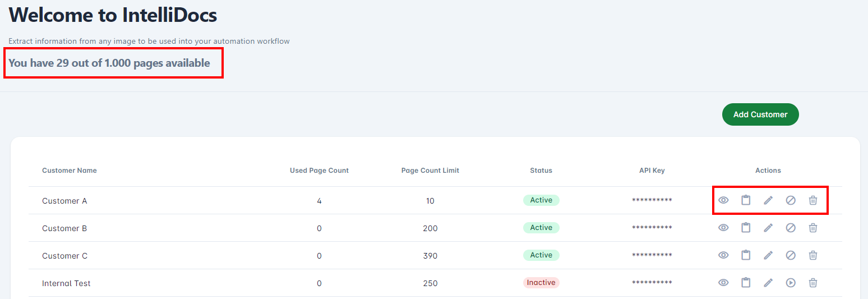This screenshot has width=868, height=299.
Task: Select the Customer A name cell
Action: point(64,201)
